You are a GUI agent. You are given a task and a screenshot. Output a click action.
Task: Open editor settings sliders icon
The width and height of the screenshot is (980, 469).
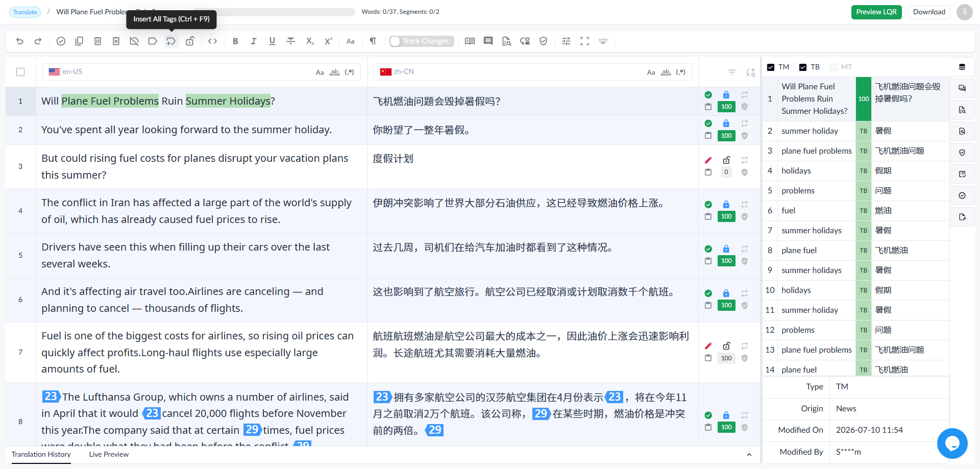[566, 41]
